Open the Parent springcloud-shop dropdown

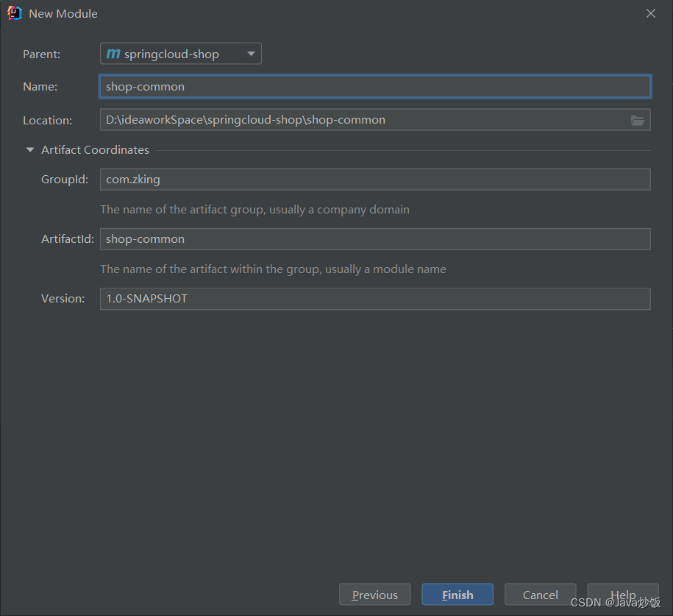pos(181,54)
